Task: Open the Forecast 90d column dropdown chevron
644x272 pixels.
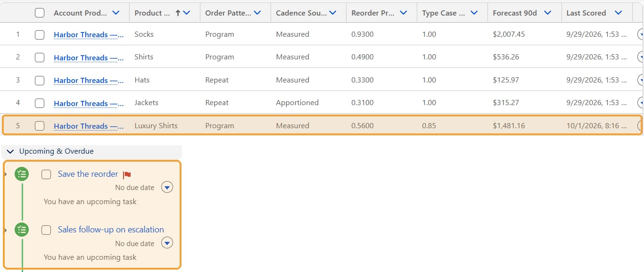Action: 547,13
